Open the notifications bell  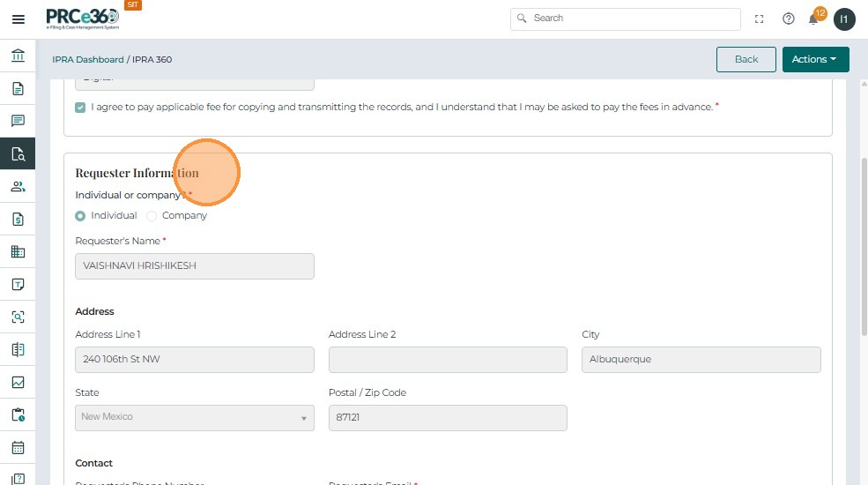[x=813, y=19]
